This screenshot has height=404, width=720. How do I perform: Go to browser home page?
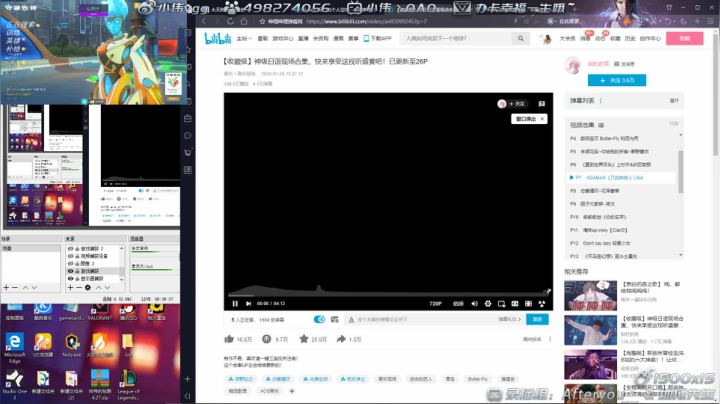[x=244, y=21]
